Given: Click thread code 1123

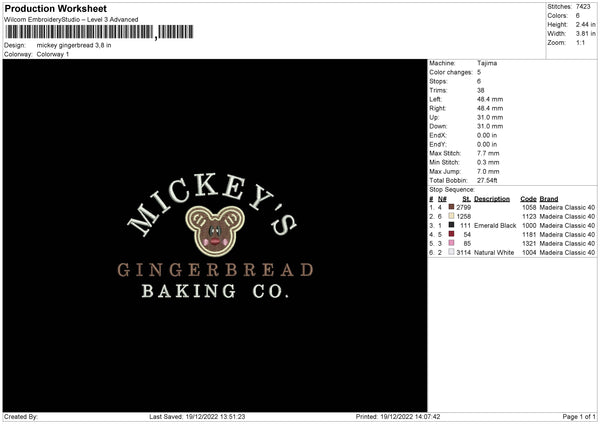Looking at the screenshot, I should [x=529, y=217].
